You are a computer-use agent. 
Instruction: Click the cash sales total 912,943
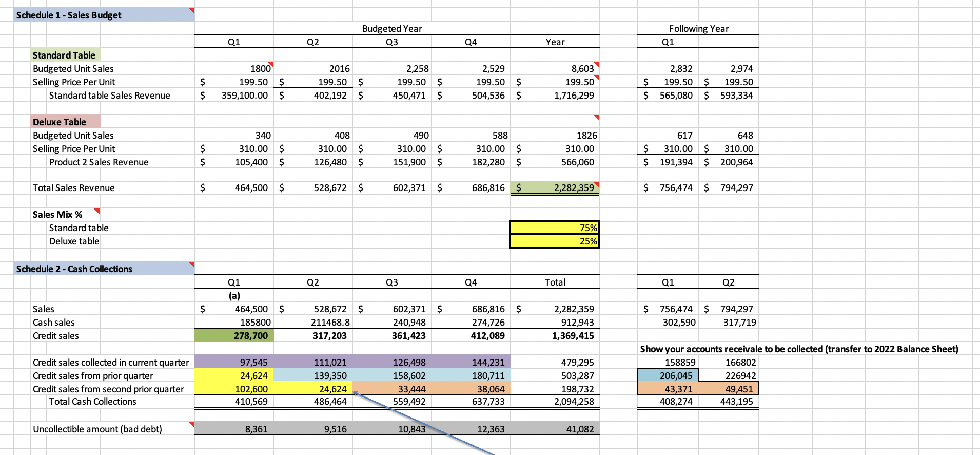tap(555, 322)
